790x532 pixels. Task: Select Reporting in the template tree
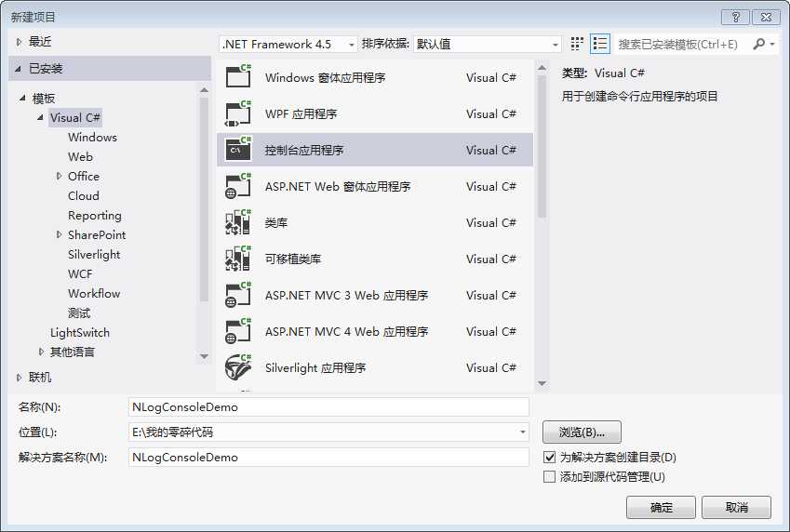tap(95, 215)
